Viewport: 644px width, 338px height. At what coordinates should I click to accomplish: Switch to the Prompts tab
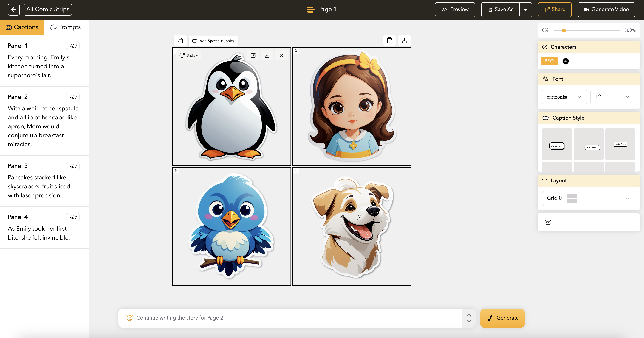tap(66, 27)
